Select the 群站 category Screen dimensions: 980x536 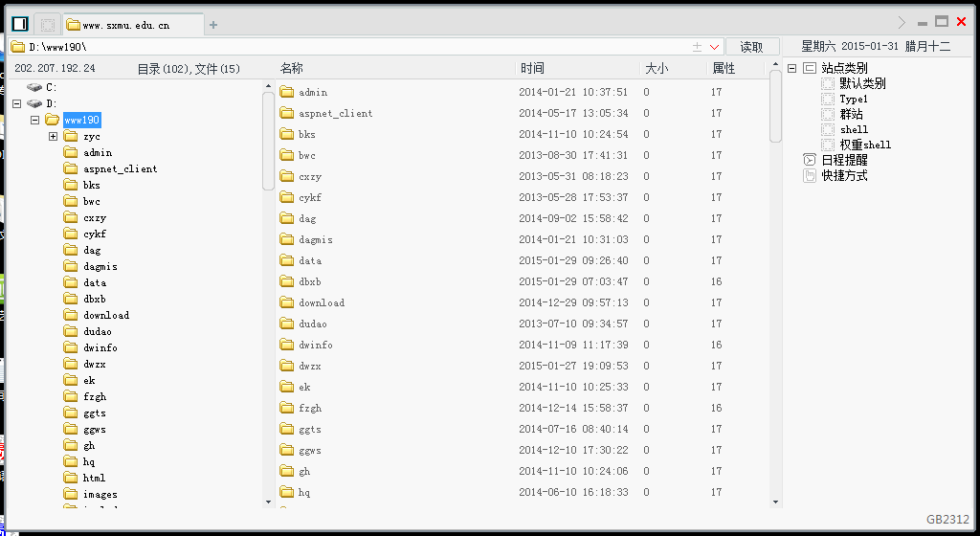pyautogui.click(x=851, y=114)
